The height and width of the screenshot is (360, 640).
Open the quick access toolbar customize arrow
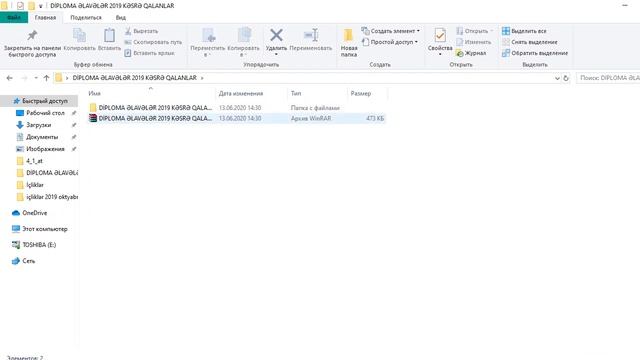(40, 6)
